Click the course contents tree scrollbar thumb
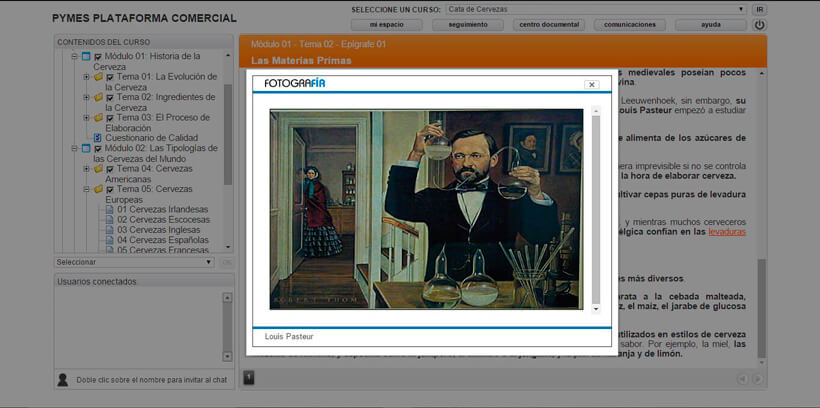The height and width of the screenshot is (408, 820). point(228,134)
